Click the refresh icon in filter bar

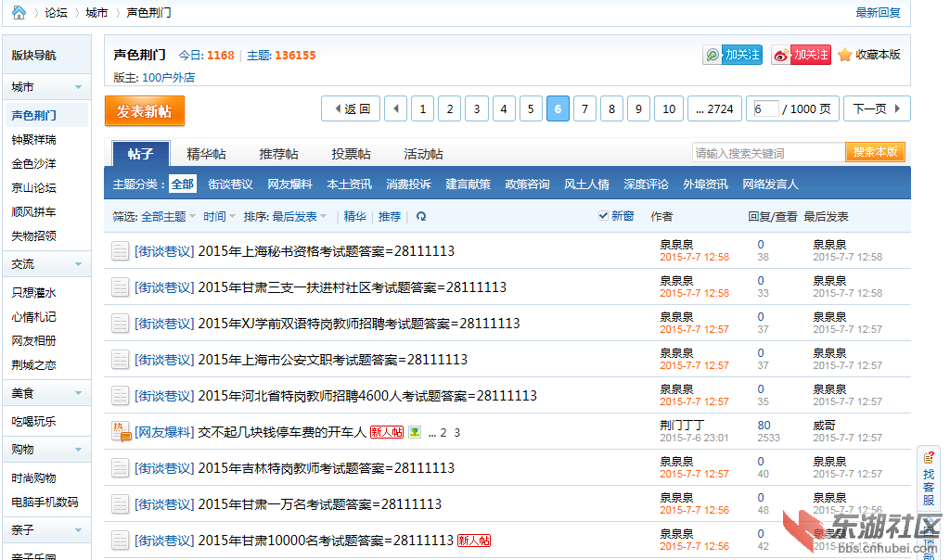tap(421, 216)
